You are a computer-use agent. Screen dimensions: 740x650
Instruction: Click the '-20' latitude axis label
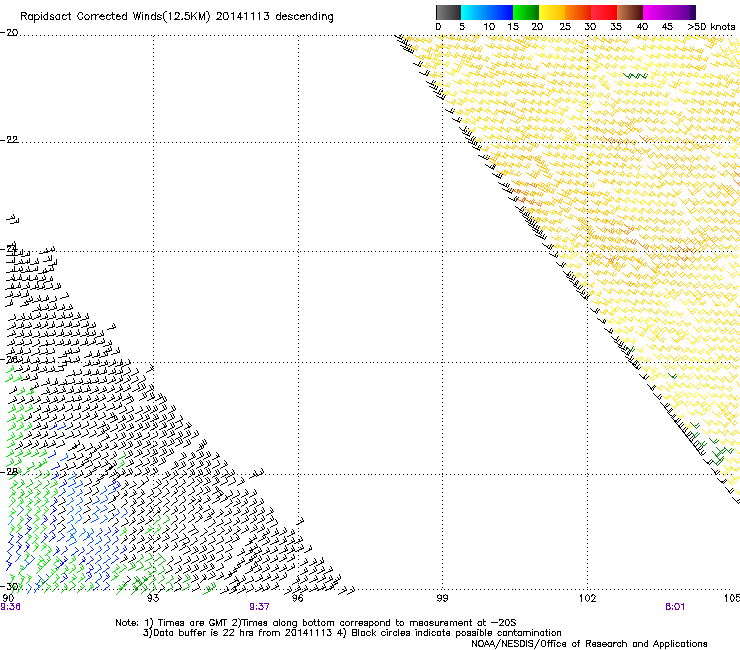(9, 33)
